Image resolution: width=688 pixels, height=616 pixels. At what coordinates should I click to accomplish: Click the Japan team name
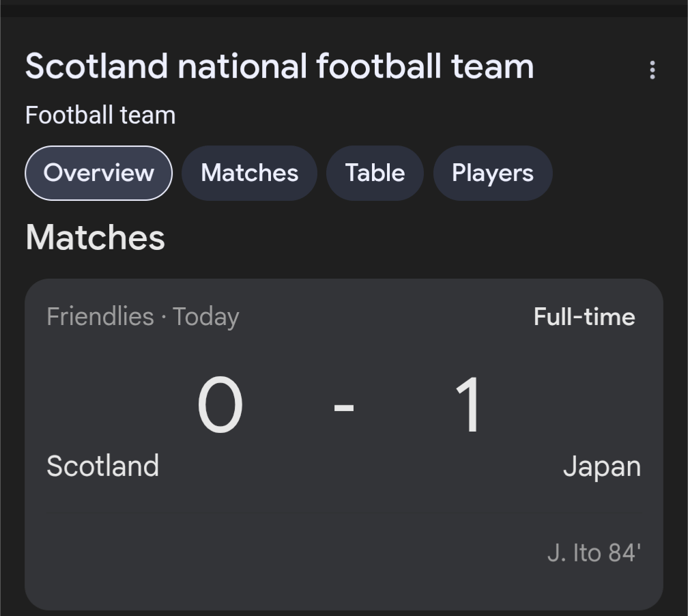pos(603,466)
